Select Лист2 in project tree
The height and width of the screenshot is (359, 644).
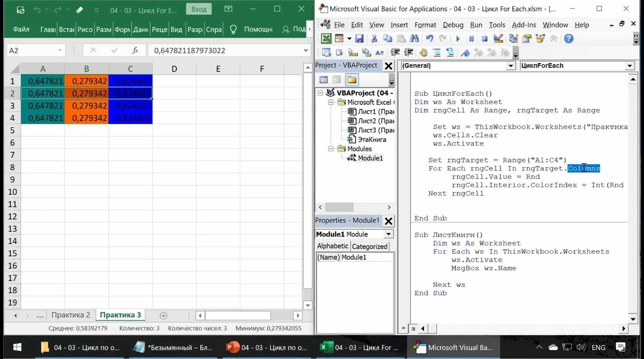(x=375, y=121)
